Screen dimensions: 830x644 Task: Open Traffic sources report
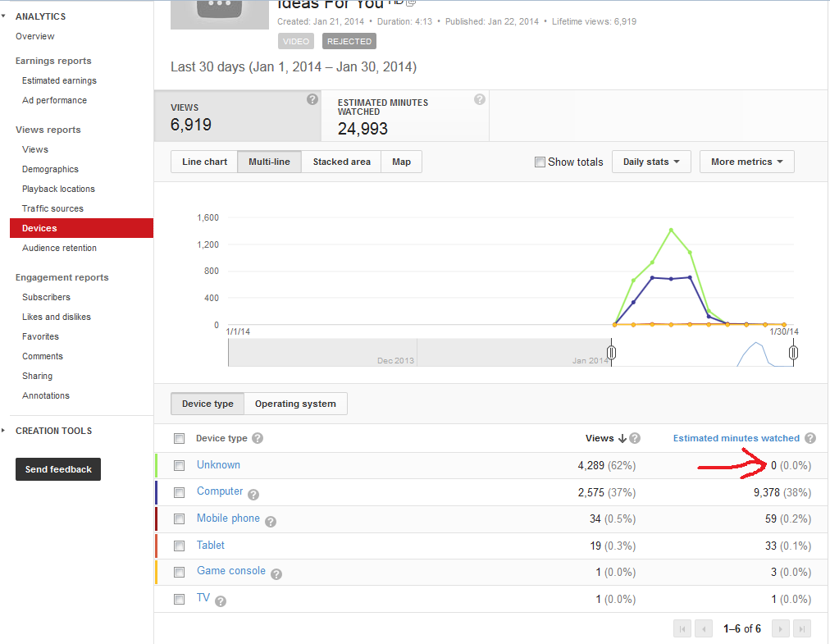(52, 208)
